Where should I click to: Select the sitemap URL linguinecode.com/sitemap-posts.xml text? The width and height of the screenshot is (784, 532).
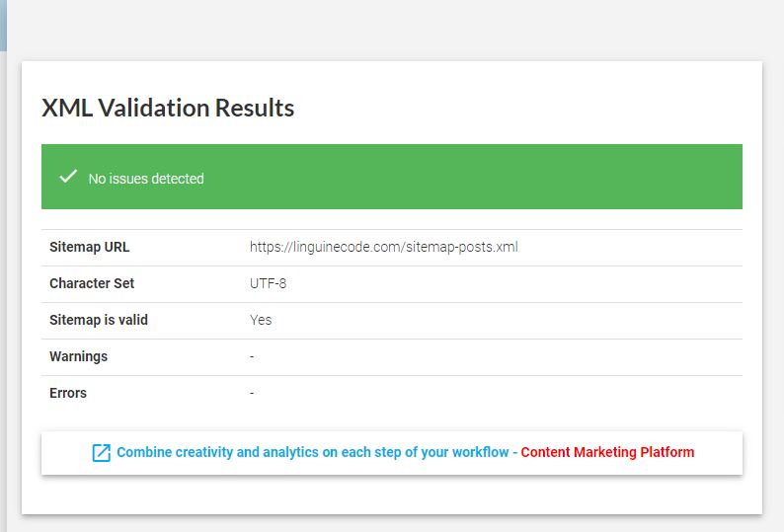coord(384,247)
